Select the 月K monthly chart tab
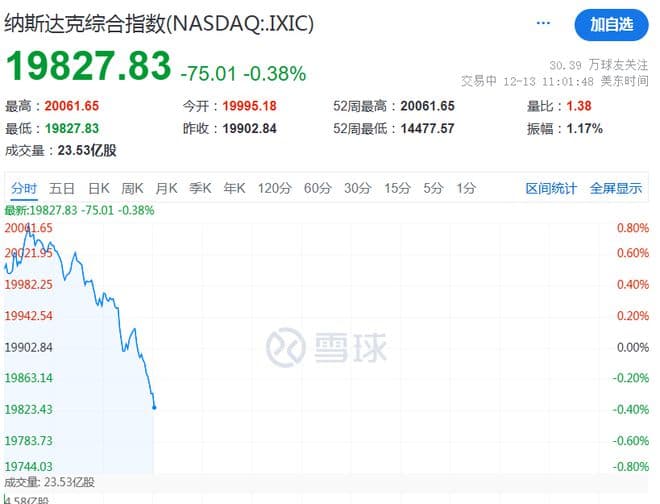660x504 pixels. pos(166,188)
